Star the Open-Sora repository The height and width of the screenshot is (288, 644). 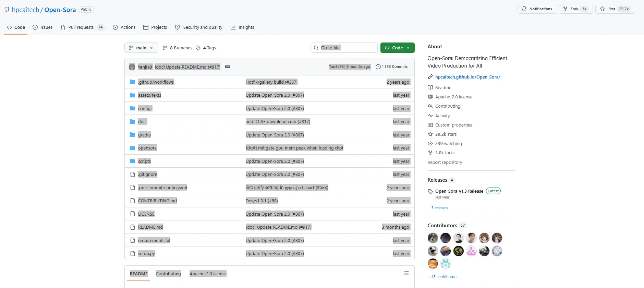tap(615, 9)
